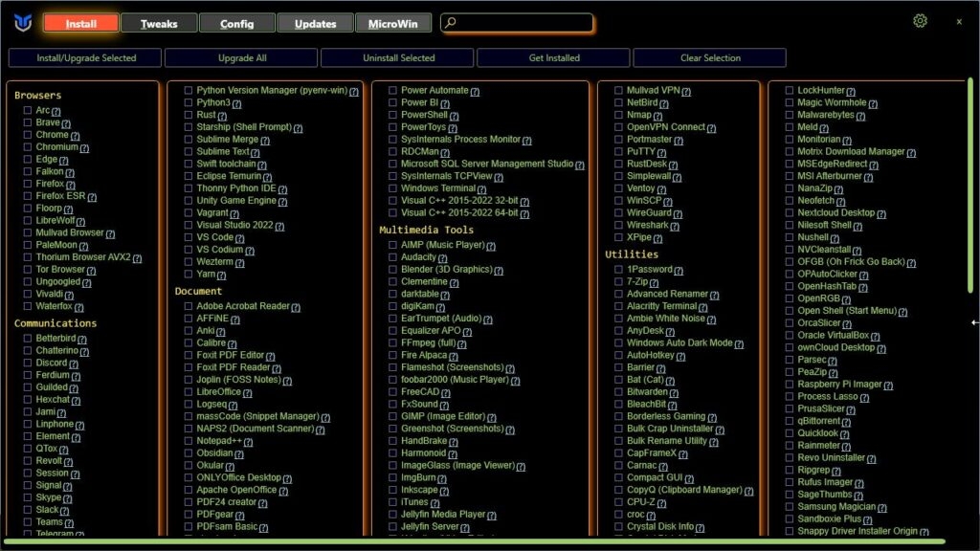Open help link icon next to Notepad++
This screenshot has height=551, width=980.
point(248,442)
